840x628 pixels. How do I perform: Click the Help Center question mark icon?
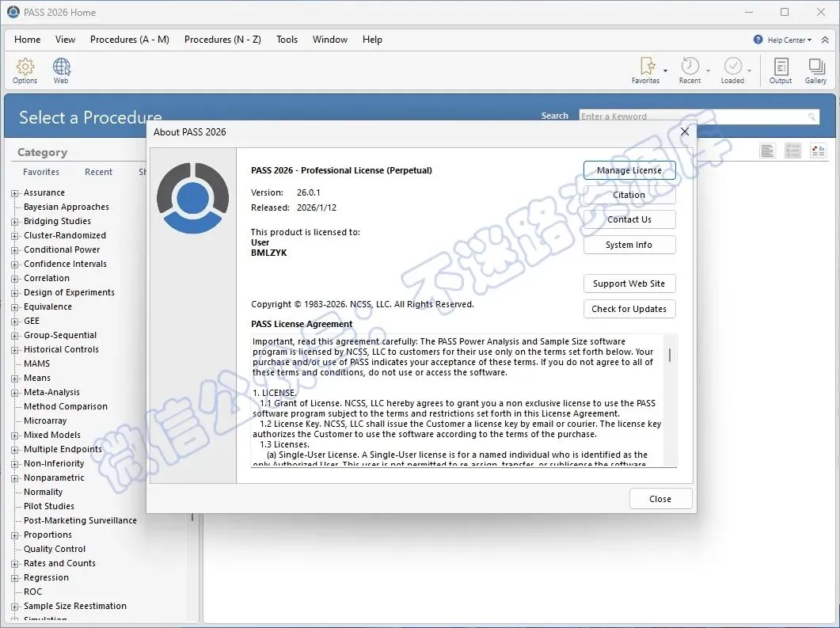[x=758, y=40]
